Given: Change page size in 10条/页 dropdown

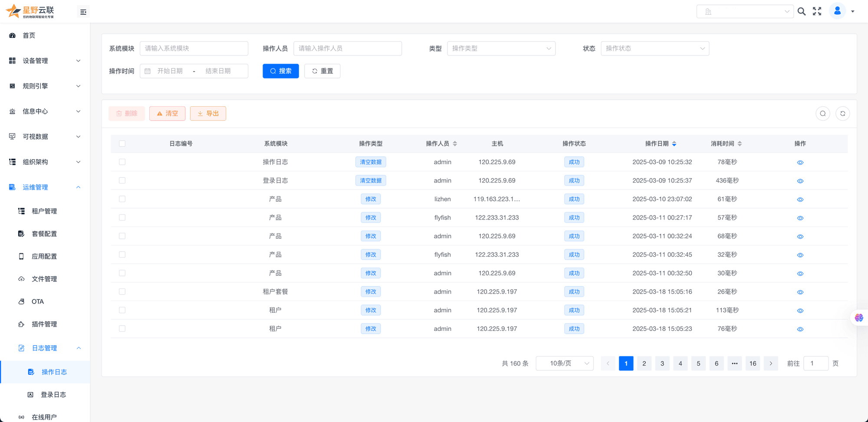Looking at the screenshot, I should tap(564, 363).
